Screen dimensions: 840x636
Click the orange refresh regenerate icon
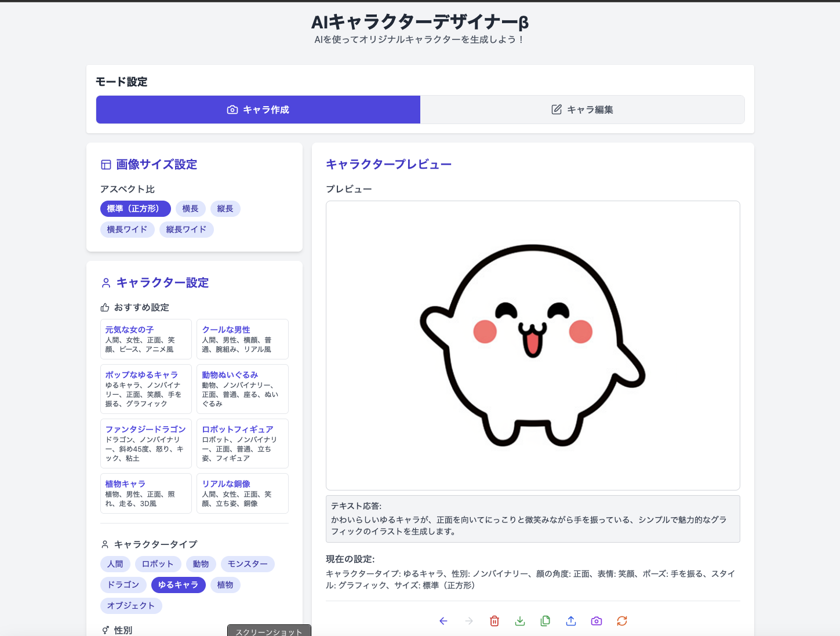[622, 621]
